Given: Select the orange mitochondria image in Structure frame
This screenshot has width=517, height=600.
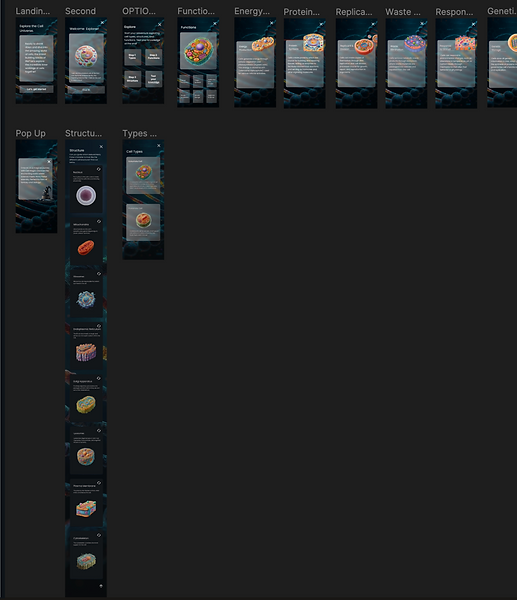Looking at the screenshot, I should 86,247.
